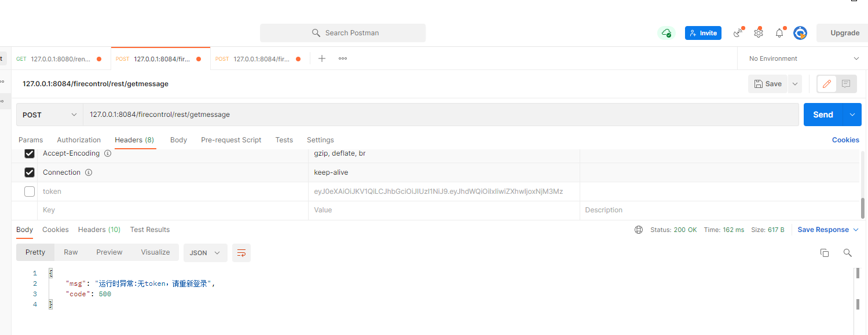Open the tab options ellipsis icon
This screenshot has width=868, height=335.
point(343,58)
